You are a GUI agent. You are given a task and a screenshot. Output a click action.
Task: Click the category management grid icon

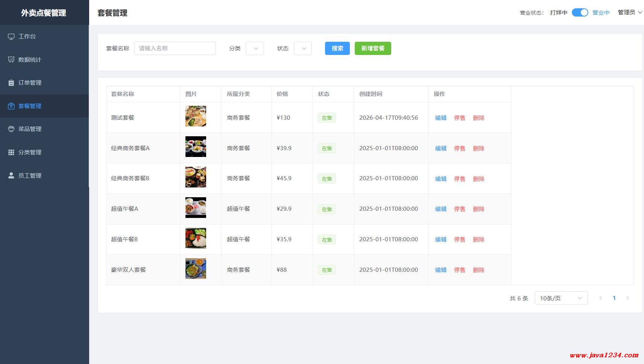click(x=11, y=152)
